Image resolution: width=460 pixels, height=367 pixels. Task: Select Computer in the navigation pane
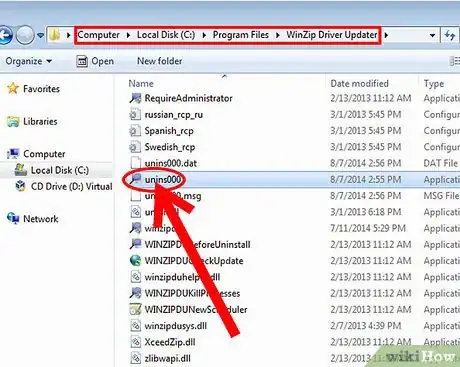point(44,154)
